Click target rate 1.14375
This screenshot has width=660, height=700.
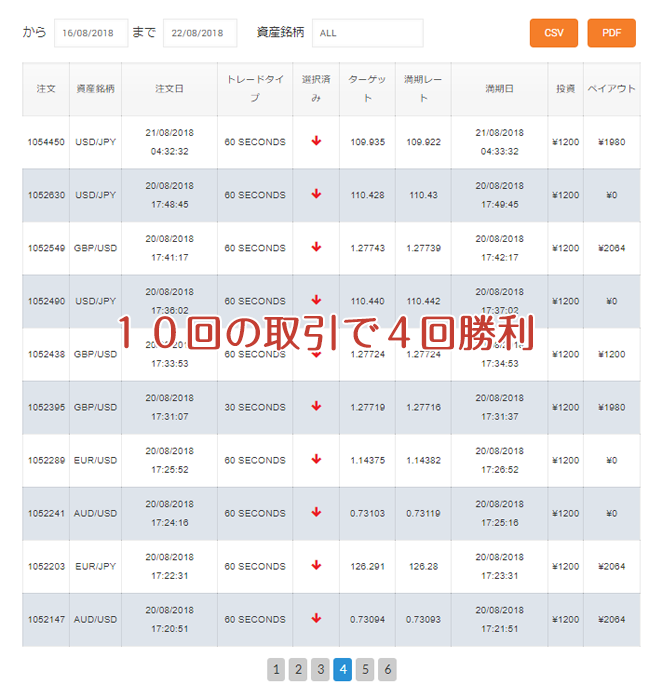tap(367, 460)
